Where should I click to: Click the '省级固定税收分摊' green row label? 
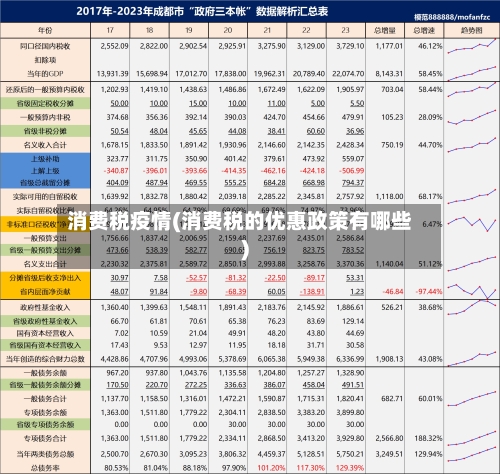45,104
